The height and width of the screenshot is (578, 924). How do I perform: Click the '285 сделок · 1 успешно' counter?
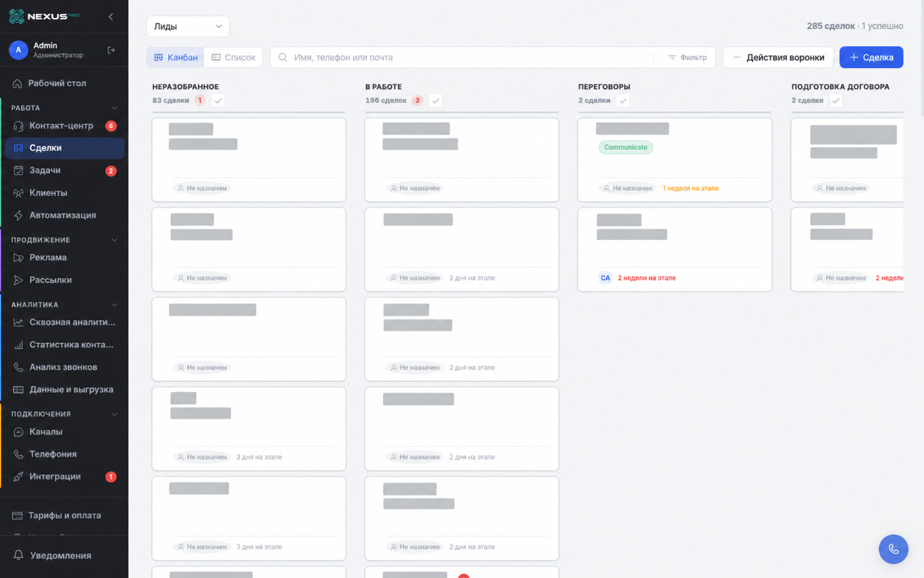click(855, 26)
